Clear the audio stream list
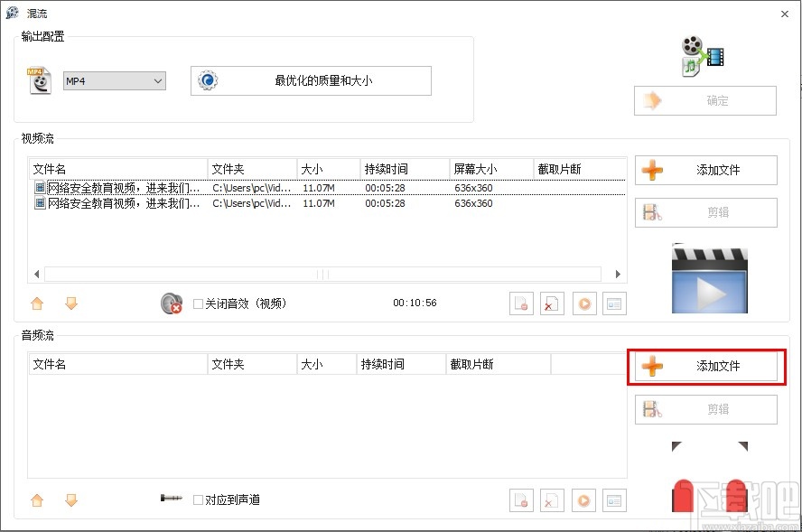This screenshot has height=532, width=802. (x=552, y=500)
